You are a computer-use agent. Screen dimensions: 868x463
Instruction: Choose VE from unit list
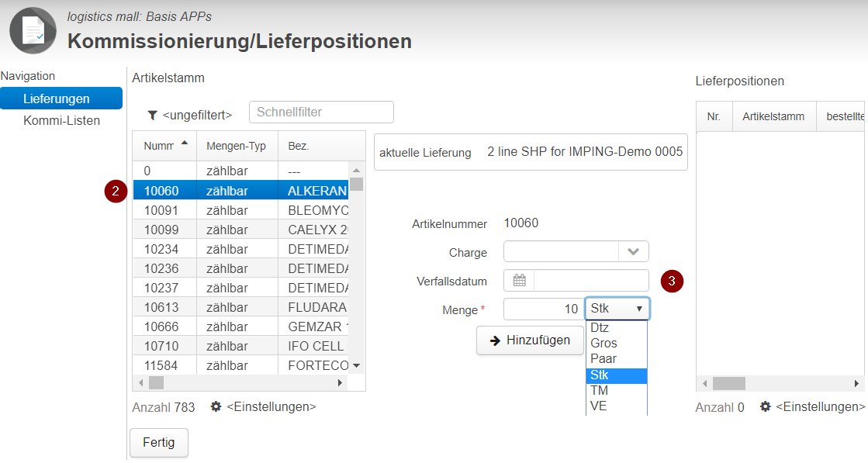(616, 406)
